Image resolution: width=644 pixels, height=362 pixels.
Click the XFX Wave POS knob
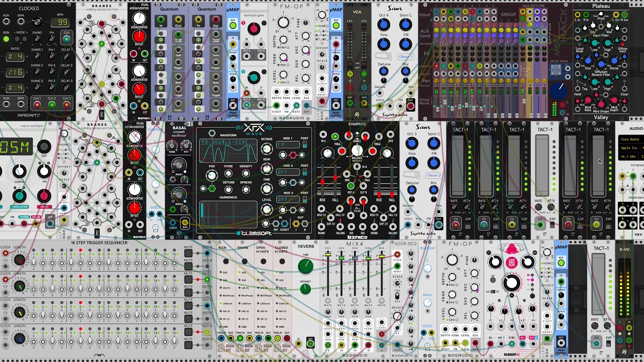[211, 175]
